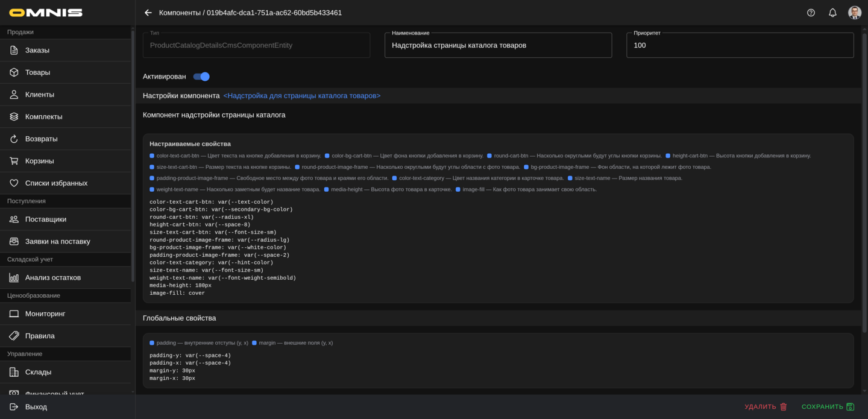Select Заявки на поставку menu item
The width and height of the screenshot is (868, 419).
(57, 241)
